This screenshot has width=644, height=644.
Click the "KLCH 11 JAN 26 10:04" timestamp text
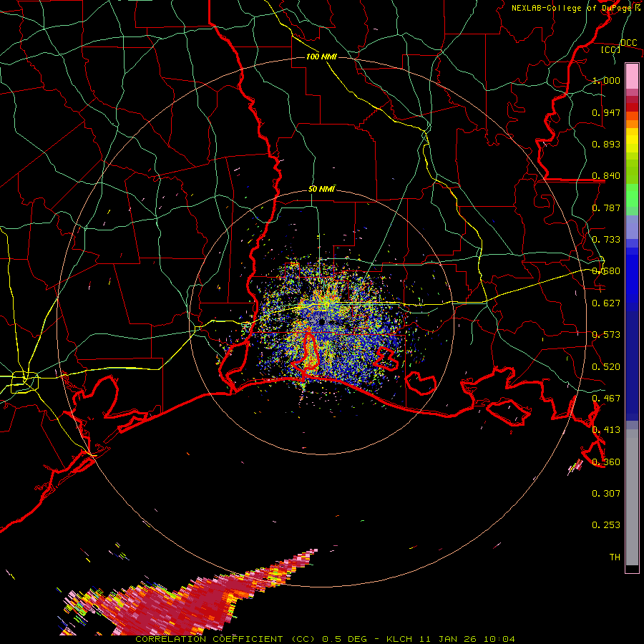[451, 639]
